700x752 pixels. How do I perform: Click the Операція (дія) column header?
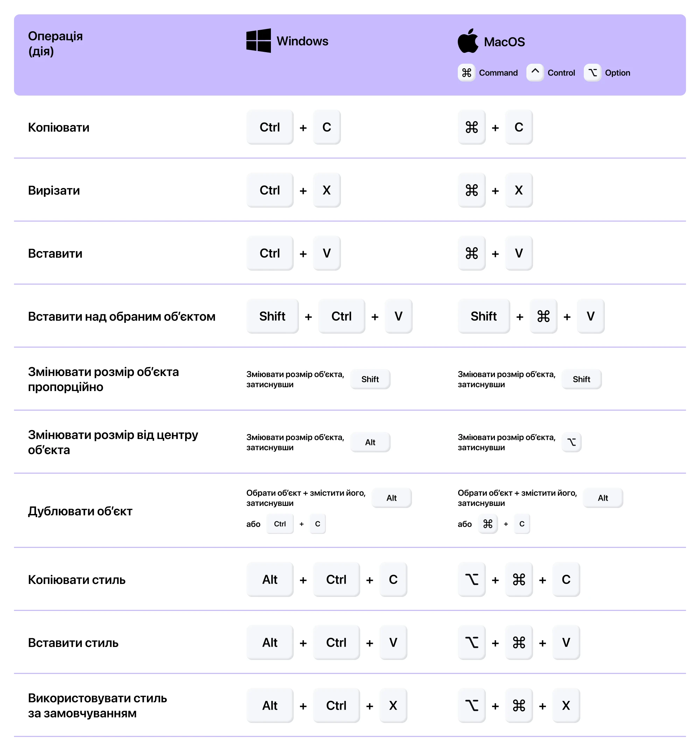tap(55, 43)
